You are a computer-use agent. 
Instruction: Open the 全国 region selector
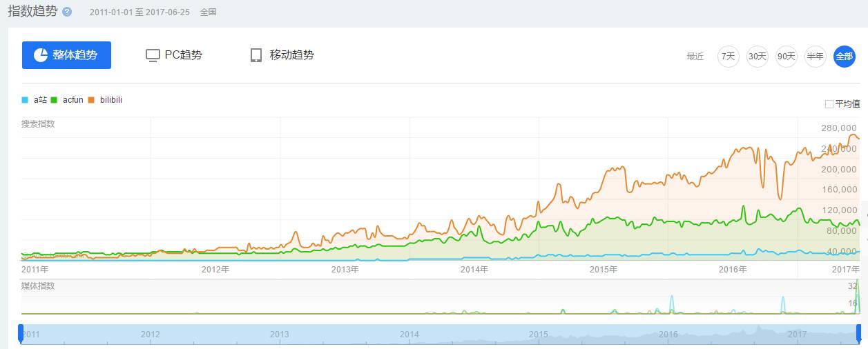pos(208,12)
